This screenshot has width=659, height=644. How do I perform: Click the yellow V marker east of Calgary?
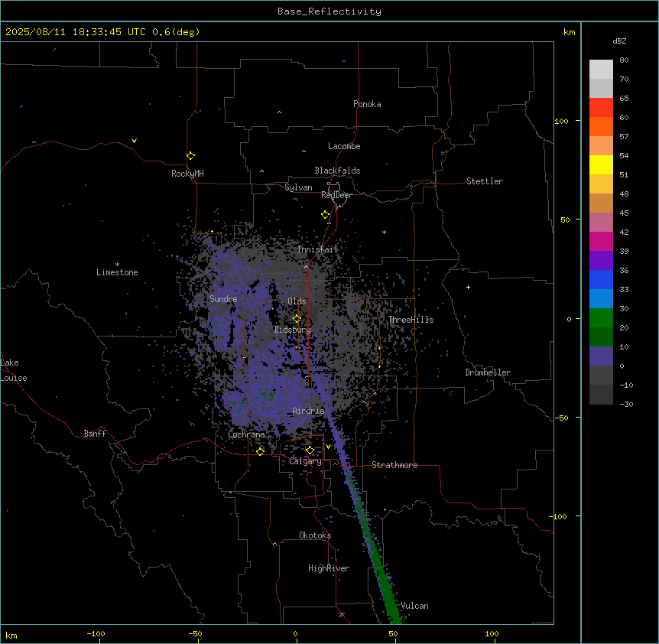pos(328,447)
